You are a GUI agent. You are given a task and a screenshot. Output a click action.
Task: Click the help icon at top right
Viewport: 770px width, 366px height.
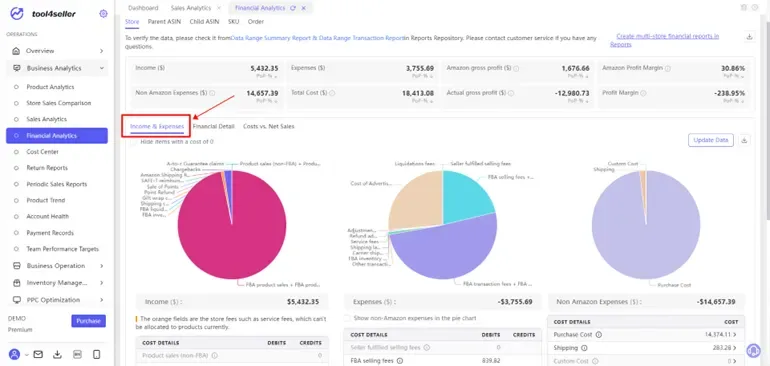pyautogui.click(x=755, y=7)
